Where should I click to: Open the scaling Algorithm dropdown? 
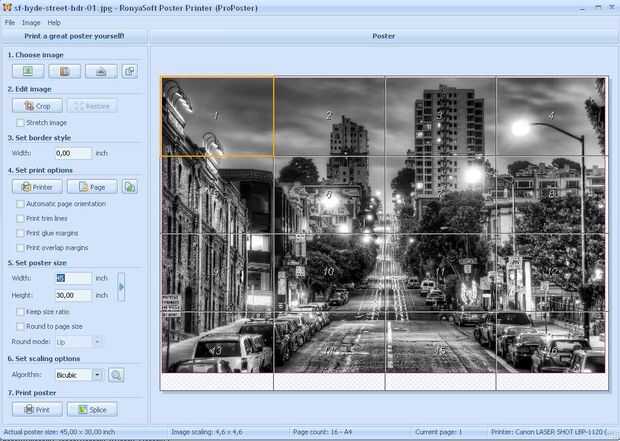(97, 375)
